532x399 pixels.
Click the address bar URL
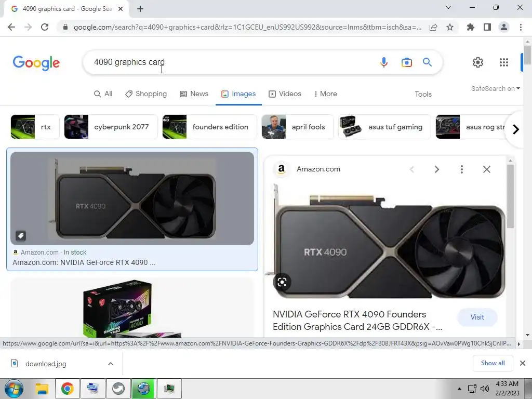click(x=248, y=27)
